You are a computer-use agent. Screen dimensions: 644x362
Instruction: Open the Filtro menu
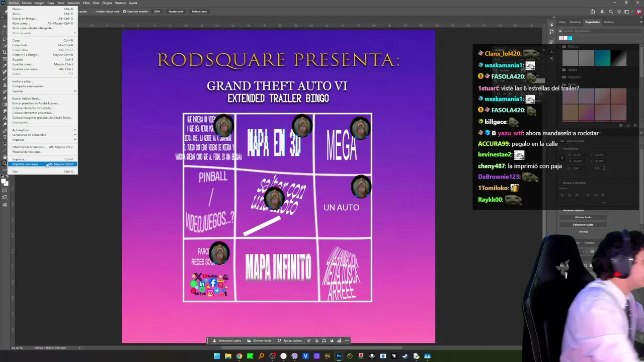(87, 3)
